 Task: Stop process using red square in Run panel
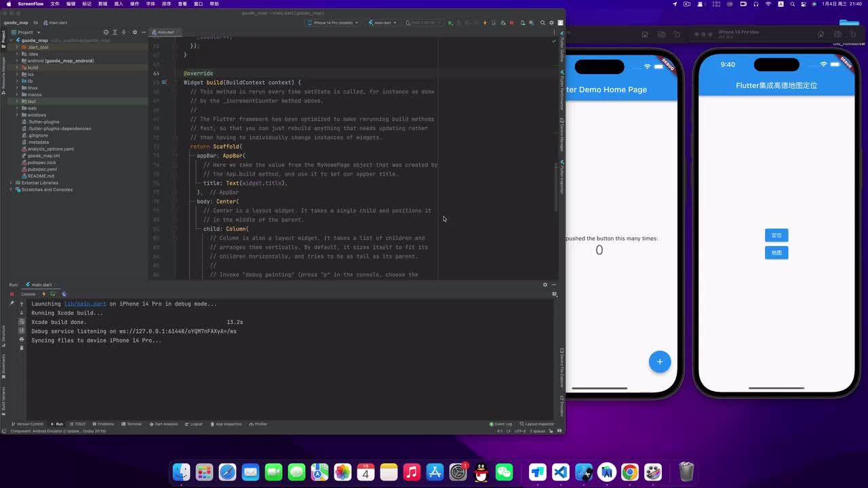(12, 294)
